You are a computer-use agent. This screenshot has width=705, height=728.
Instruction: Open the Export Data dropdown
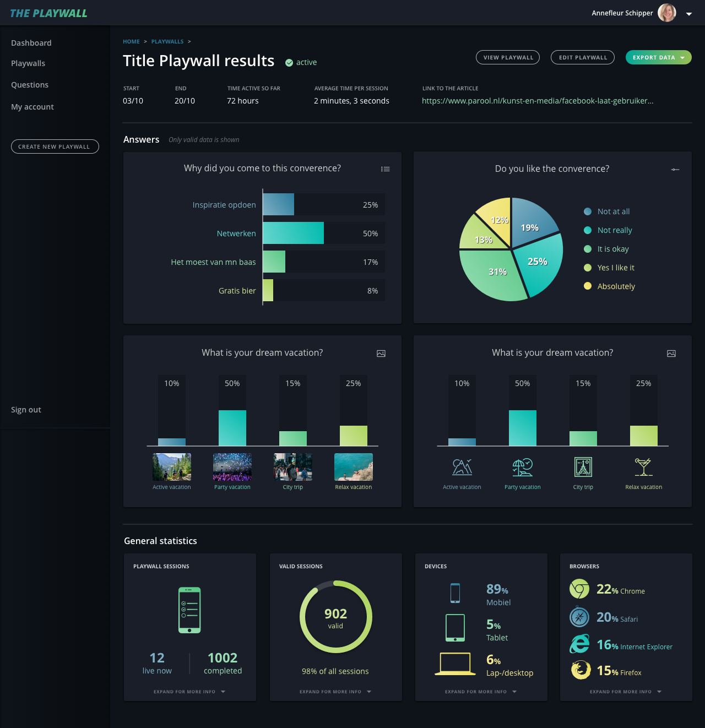pyautogui.click(x=659, y=57)
